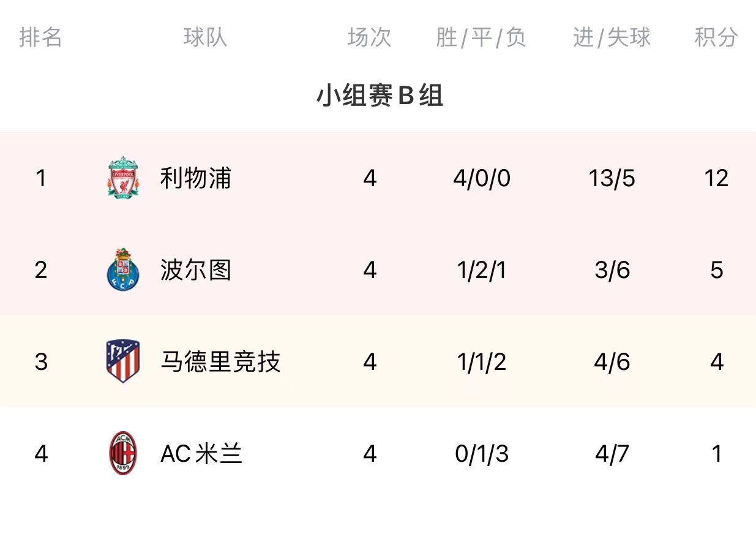Click the FC Porto club crest
This screenshot has width=756, height=534.
point(123,269)
